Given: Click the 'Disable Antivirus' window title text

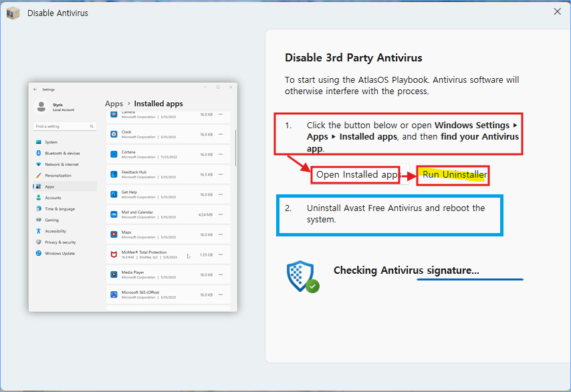Looking at the screenshot, I should 58,13.
